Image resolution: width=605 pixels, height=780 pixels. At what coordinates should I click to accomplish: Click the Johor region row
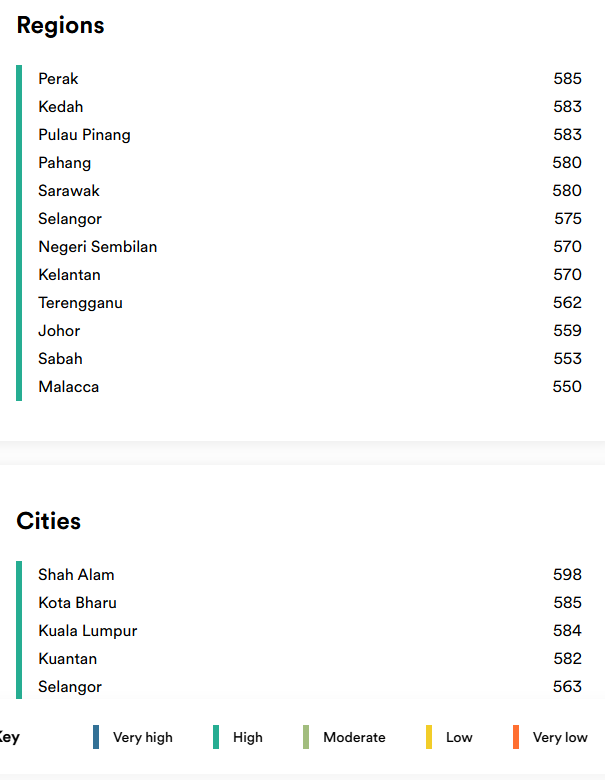pos(59,331)
